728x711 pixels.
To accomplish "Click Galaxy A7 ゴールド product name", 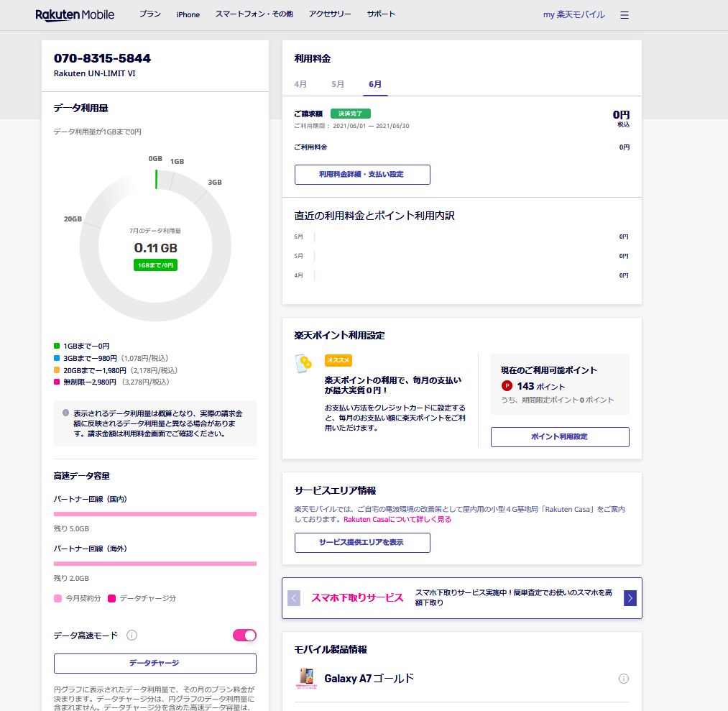I will 369,679.
